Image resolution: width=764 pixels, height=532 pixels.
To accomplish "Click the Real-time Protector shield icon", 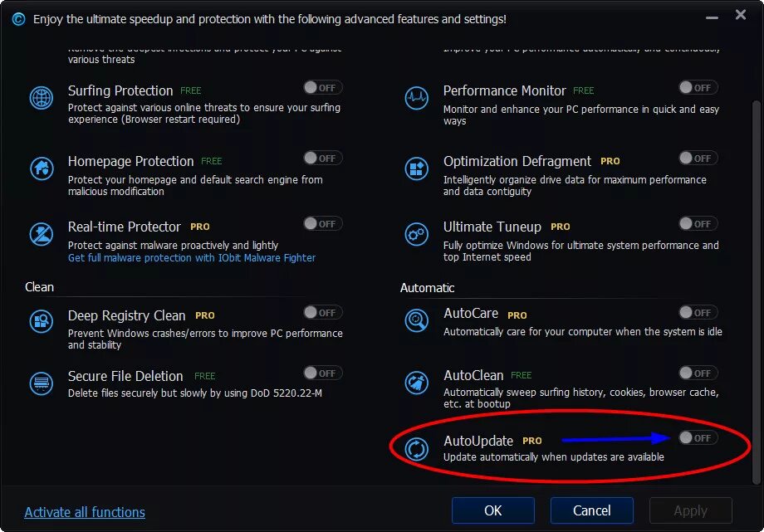I will click(42, 234).
